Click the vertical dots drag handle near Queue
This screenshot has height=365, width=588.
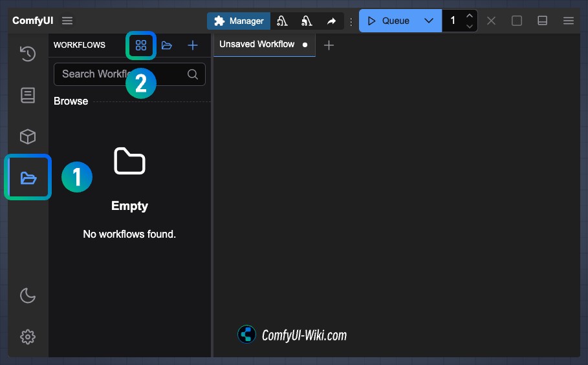pyautogui.click(x=351, y=22)
